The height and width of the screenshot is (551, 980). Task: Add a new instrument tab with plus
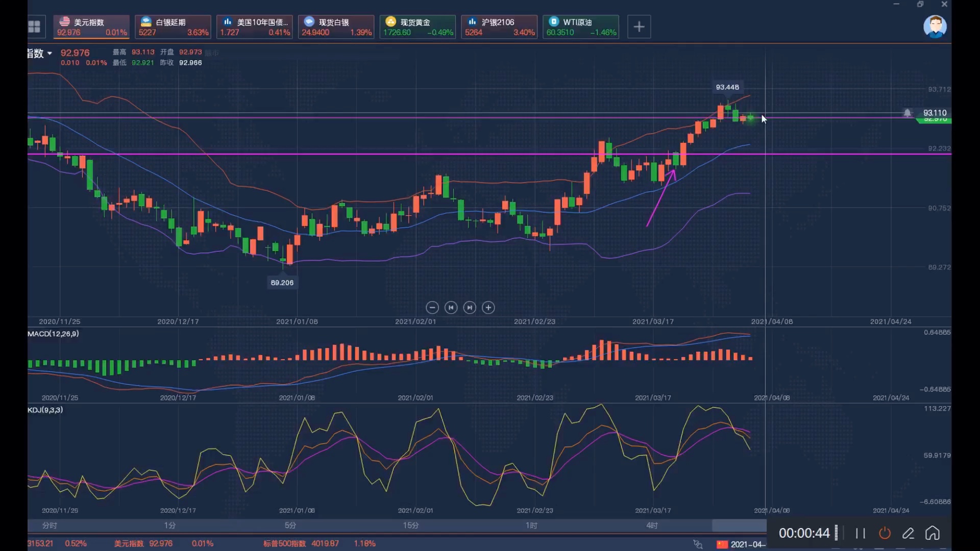click(x=639, y=27)
